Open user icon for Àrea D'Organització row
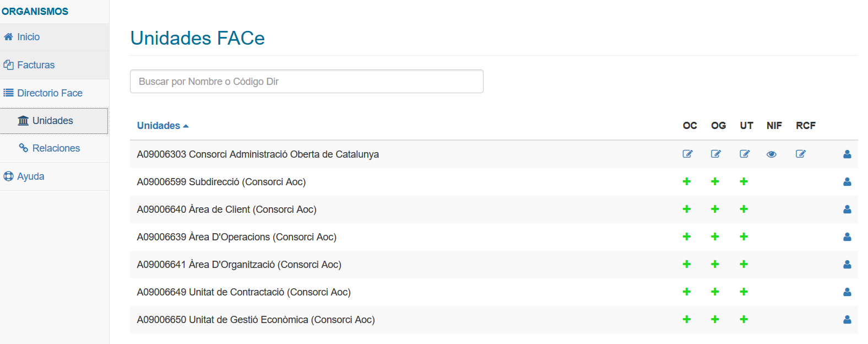Image resolution: width=868 pixels, height=344 pixels. [x=847, y=265]
